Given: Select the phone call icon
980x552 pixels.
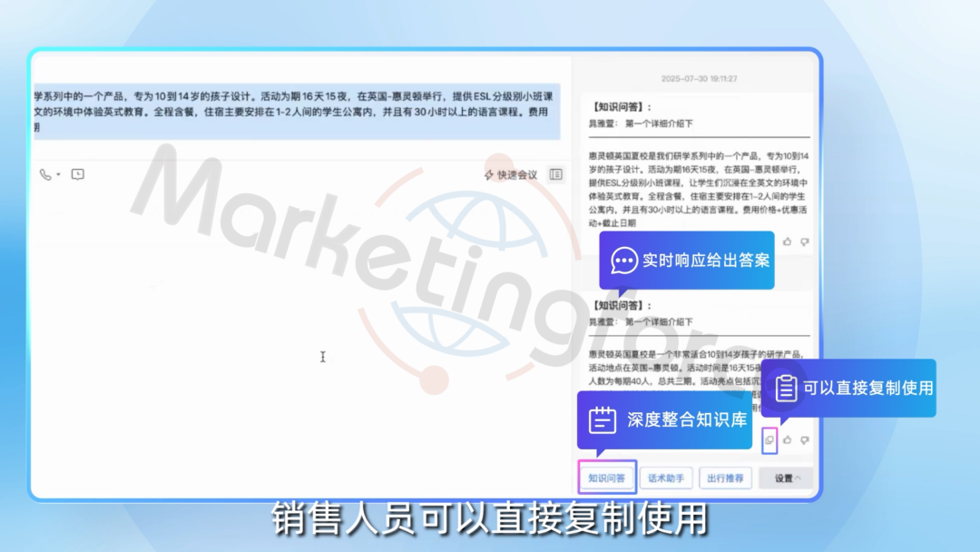Looking at the screenshot, I should tap(44, 174).
